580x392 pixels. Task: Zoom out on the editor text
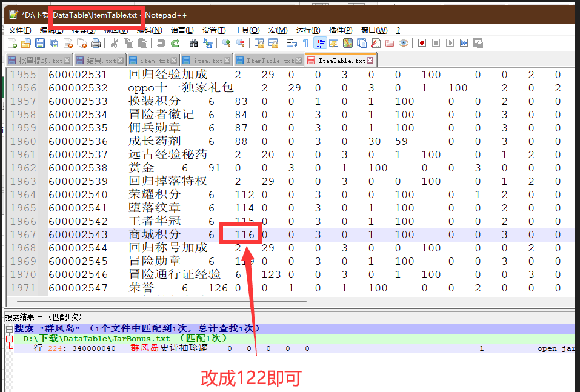tap(241, 43)
